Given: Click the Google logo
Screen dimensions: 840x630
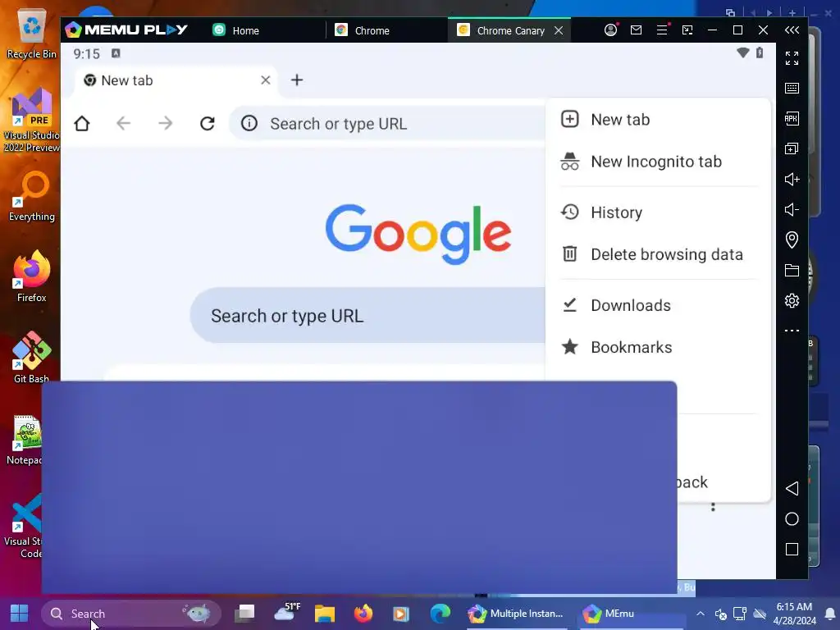Looking at the screenshot, I should pos(418,234).
